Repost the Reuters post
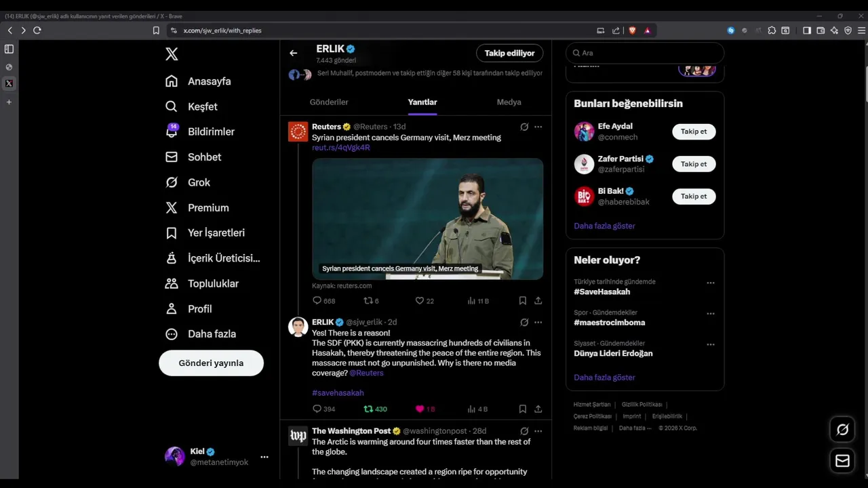868x488 pixels. (x=371, y=301)
